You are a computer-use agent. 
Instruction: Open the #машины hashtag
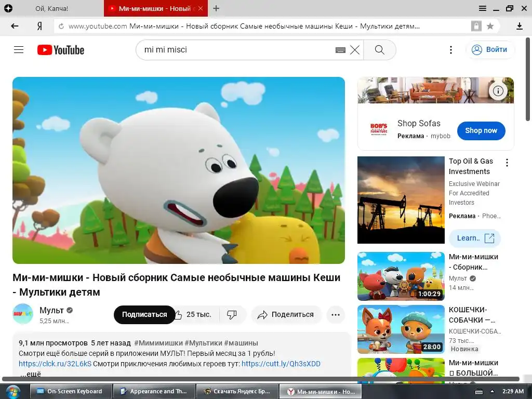pos(241,343)
